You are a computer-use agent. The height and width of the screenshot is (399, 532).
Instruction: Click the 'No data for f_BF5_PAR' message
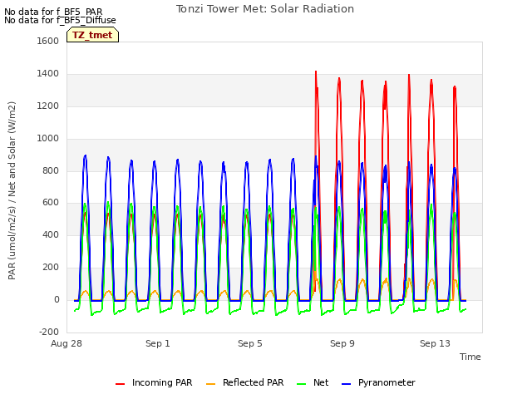[53, 12]
